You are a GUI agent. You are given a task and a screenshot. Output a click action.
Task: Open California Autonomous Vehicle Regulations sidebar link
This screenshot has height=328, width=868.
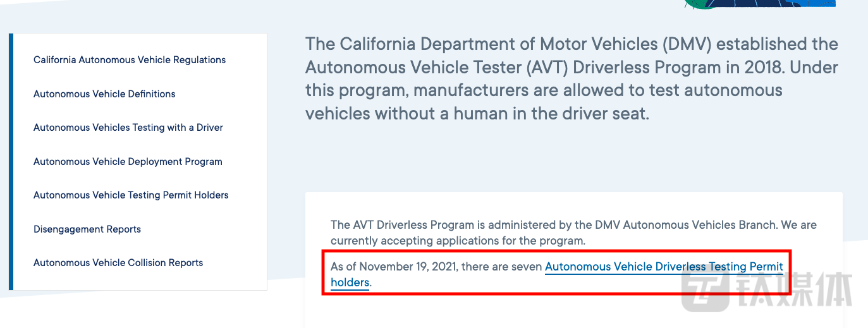[130, 60]
